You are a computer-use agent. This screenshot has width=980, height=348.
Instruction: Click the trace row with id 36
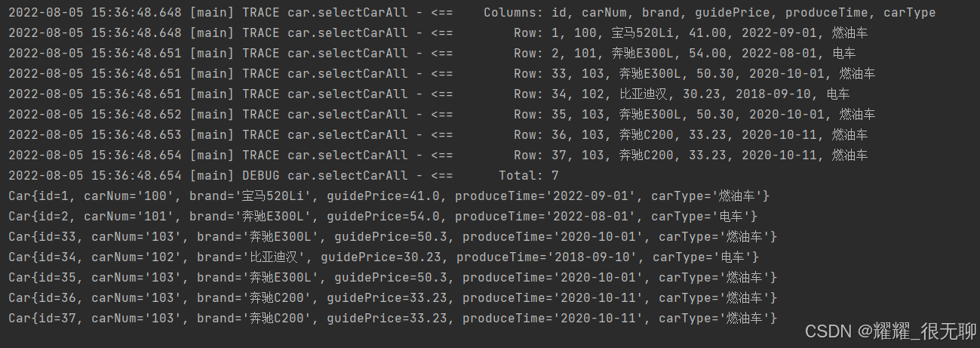click(x=438, y=135)
